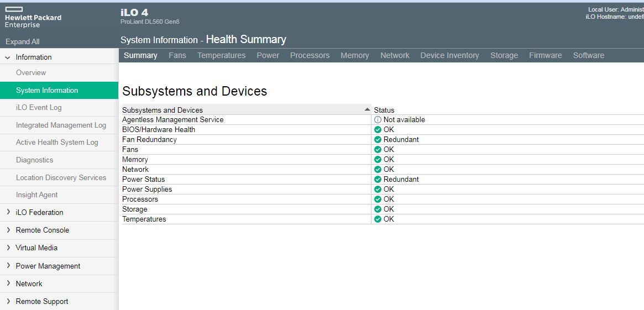Collapse the Information section chevron
This screenshot has height=310, width=644.
[7, 57]
